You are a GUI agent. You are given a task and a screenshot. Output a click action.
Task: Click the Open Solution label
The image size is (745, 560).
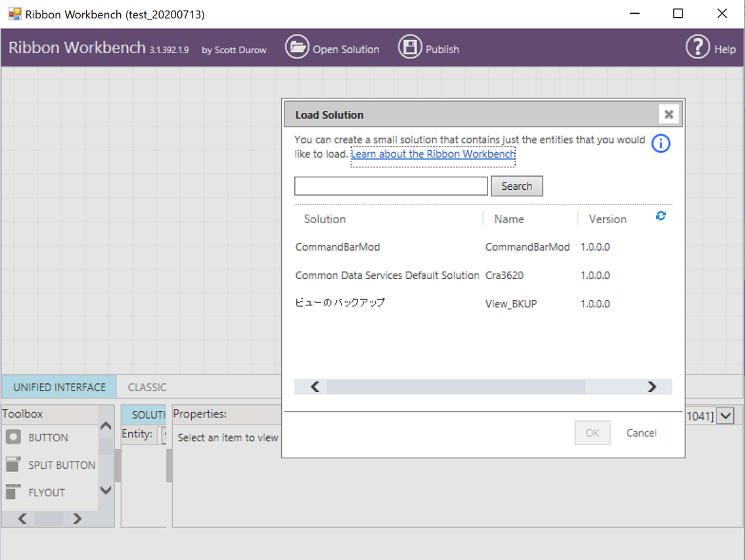[x=346, y=49]
